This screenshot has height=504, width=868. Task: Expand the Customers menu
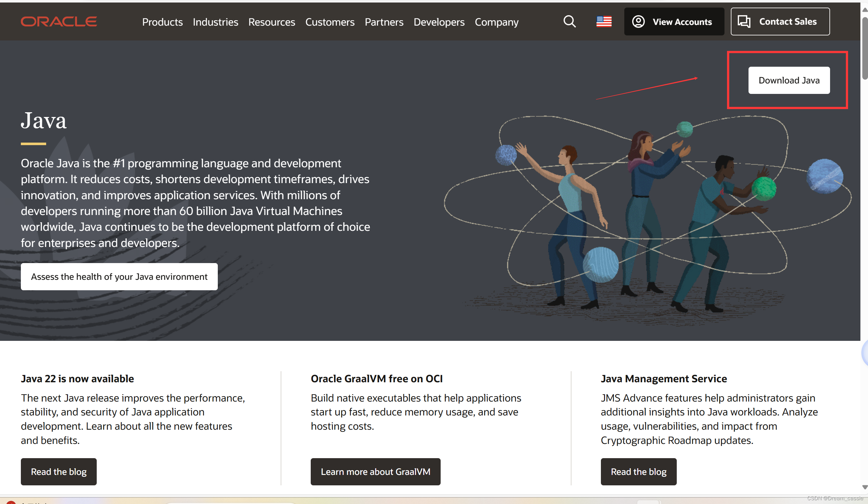pyautogui.click(x=330, y=22)
